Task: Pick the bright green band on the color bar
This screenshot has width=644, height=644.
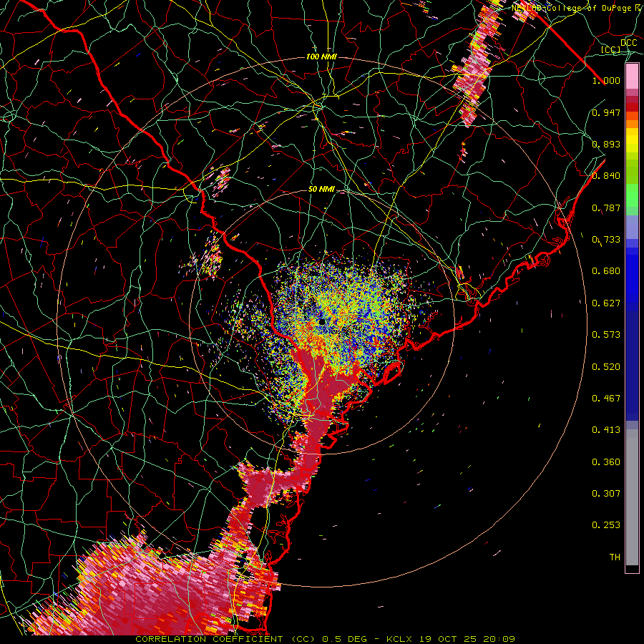Action: 632,195
